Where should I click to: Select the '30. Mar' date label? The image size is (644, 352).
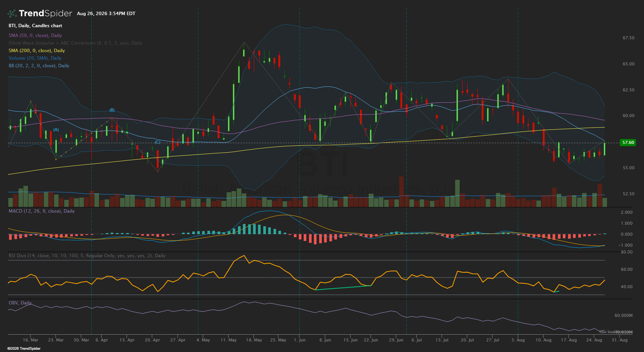click(x=81, y=340)
